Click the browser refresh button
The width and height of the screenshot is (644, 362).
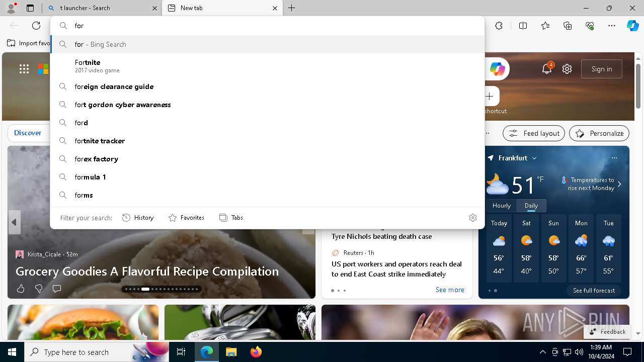pos(36,26)
